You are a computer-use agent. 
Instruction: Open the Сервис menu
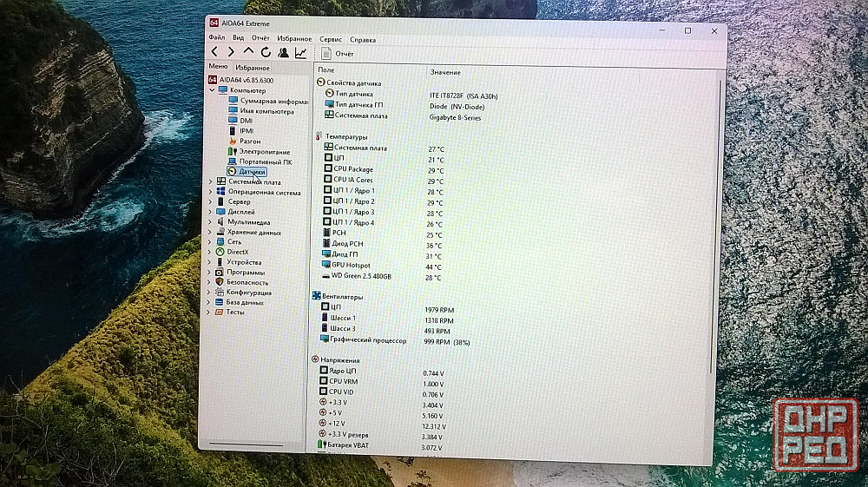click(x=330, y=39)
